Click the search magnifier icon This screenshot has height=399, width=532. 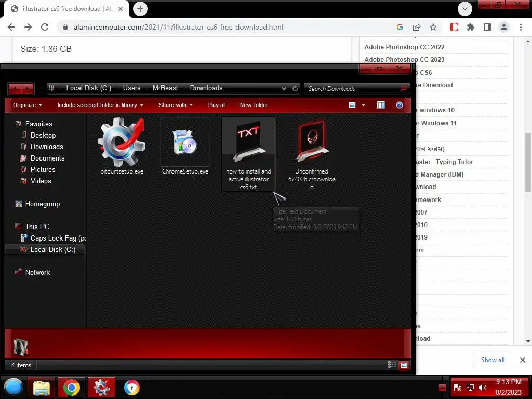(x=403, y=88)
